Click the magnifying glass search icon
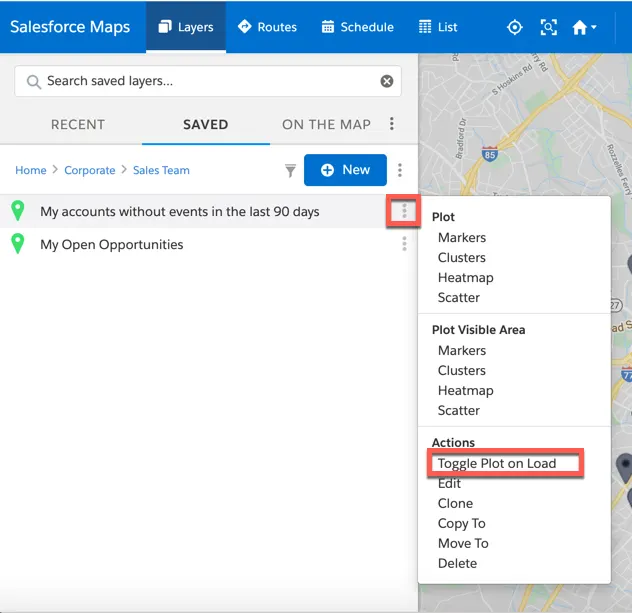This screenshot has width=632, height=613. tap(33, 82)
